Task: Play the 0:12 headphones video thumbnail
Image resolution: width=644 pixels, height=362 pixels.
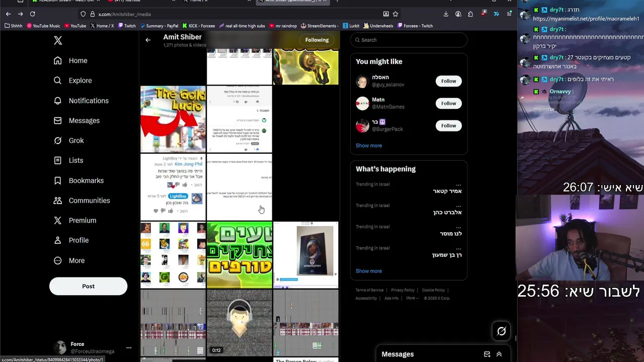Action: click(239, 323)
